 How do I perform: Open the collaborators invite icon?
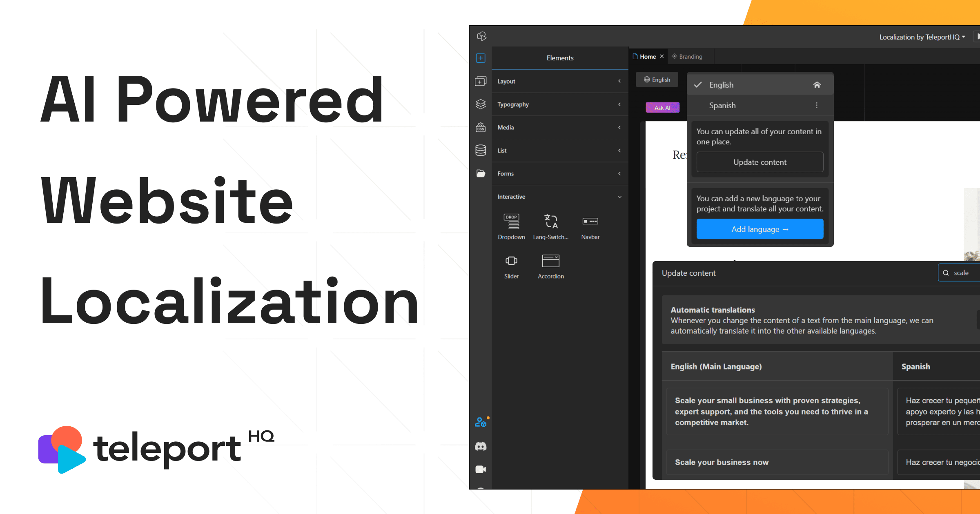click(x=481, y=422)
